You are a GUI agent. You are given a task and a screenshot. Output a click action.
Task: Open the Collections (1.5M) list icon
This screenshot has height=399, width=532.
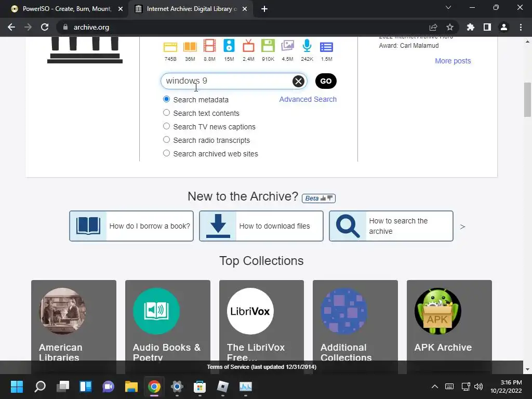(326, 47)
